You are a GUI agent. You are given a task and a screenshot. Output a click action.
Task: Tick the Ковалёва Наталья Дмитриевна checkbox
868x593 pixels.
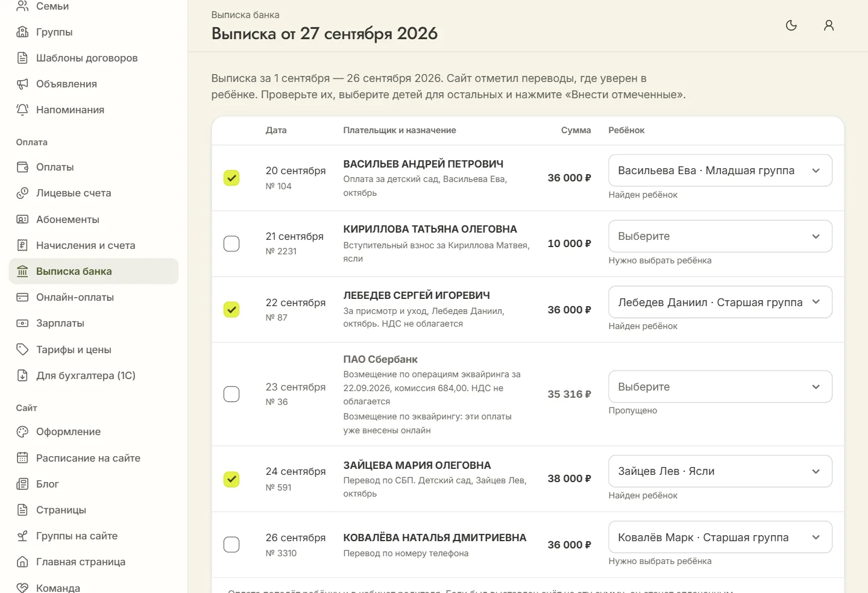(231, 544)
